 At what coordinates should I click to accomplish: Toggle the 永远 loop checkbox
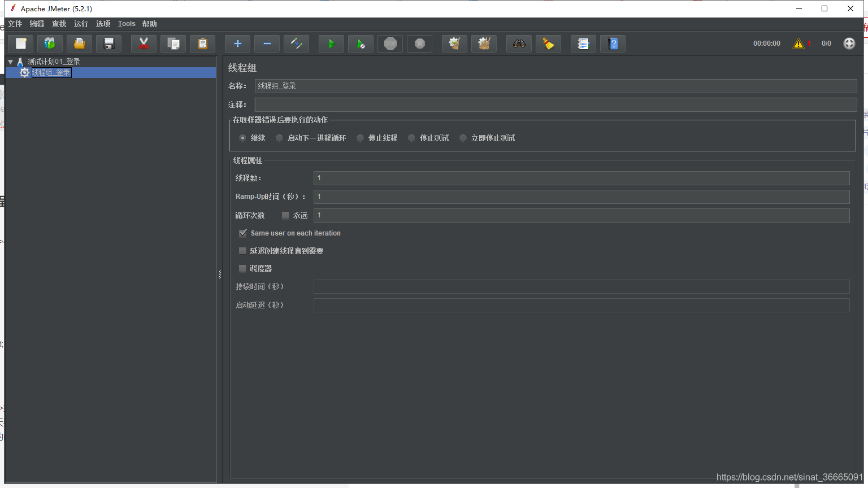click(x=285, y=215)
